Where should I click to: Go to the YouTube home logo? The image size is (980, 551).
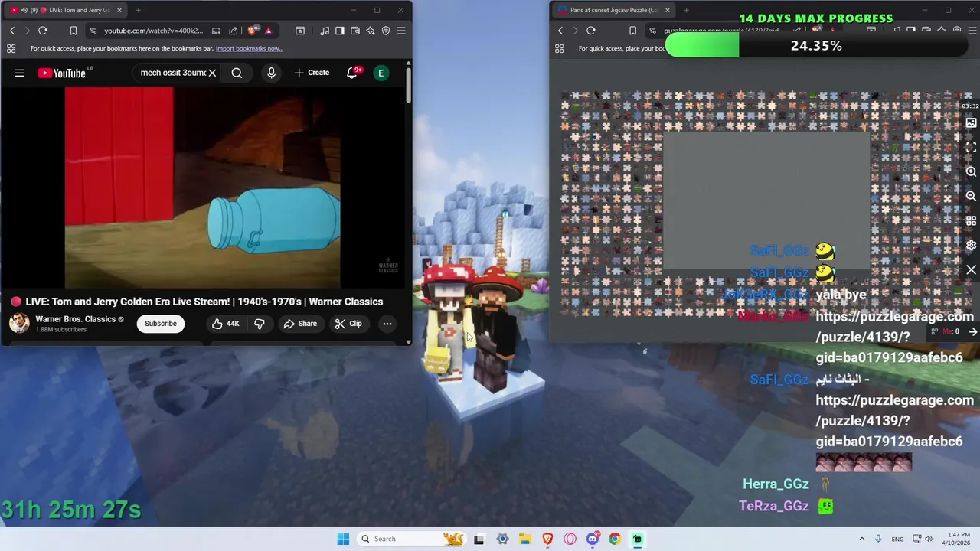click(61, 73)
